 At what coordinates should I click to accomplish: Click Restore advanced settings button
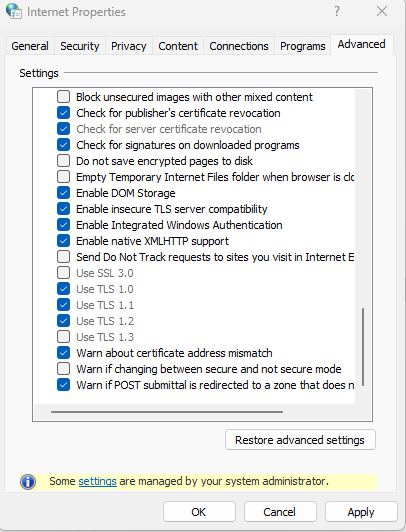point(300,440)
